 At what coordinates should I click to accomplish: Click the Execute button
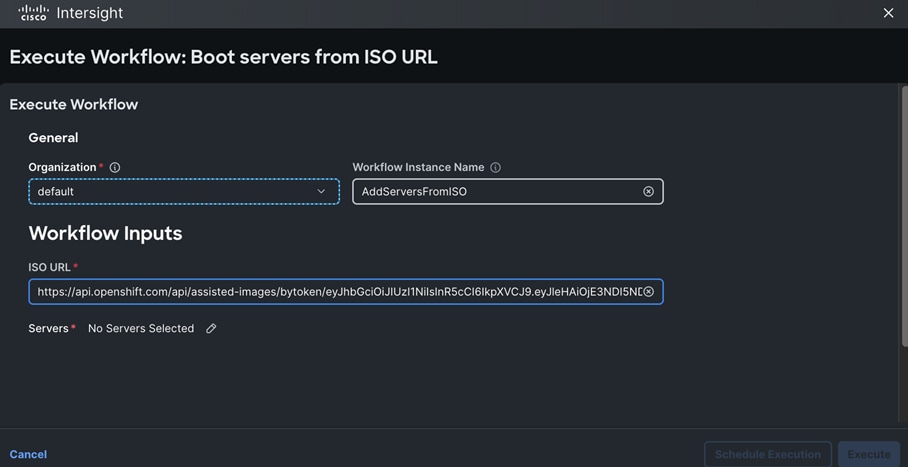(x=869, y=454)
